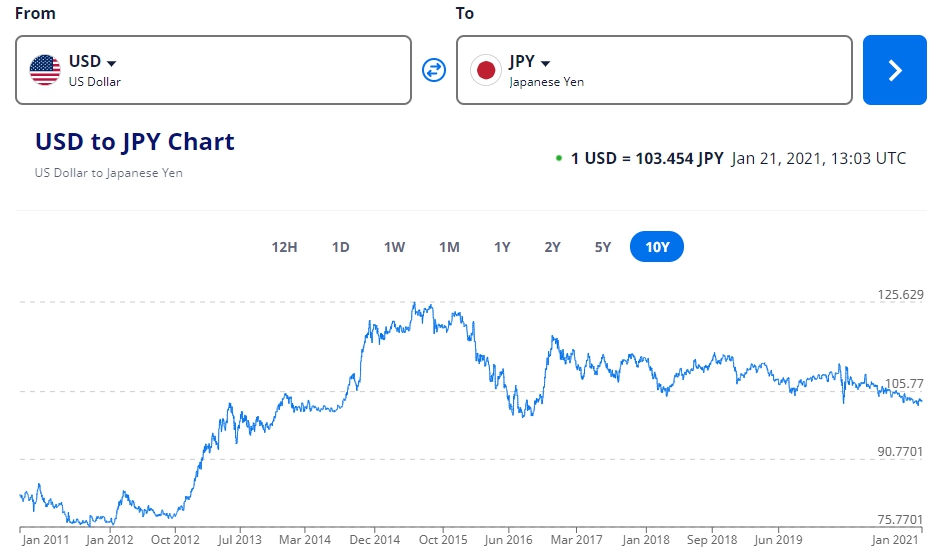Switch chart to 1W range

[x=394, y=247]
